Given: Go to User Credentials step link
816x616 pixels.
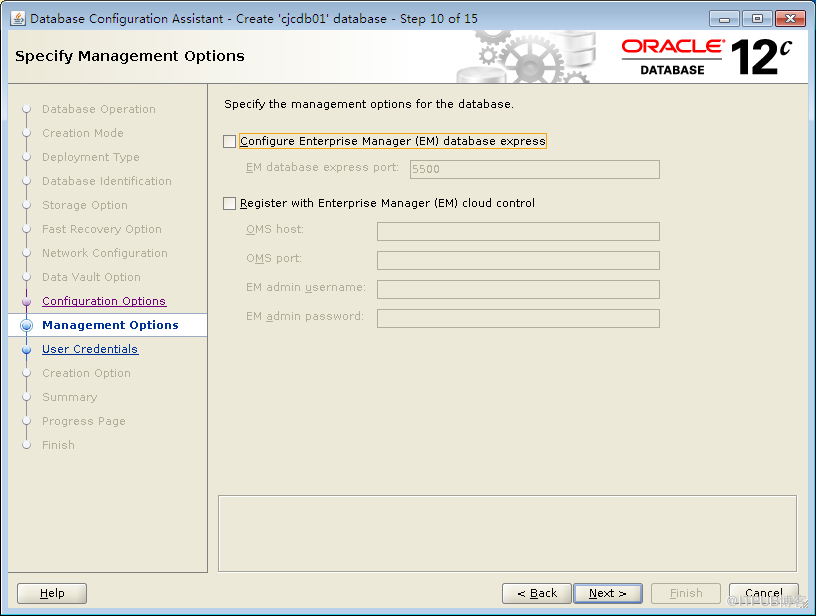Looking at the screenshot, I should pos(90,349).
